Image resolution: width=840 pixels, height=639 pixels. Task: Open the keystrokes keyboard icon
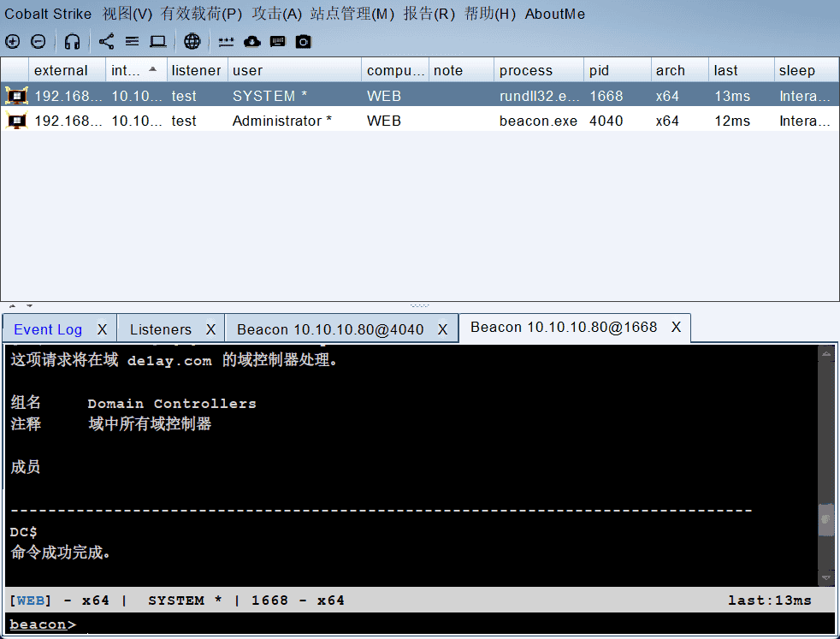(x=278, y=41)
